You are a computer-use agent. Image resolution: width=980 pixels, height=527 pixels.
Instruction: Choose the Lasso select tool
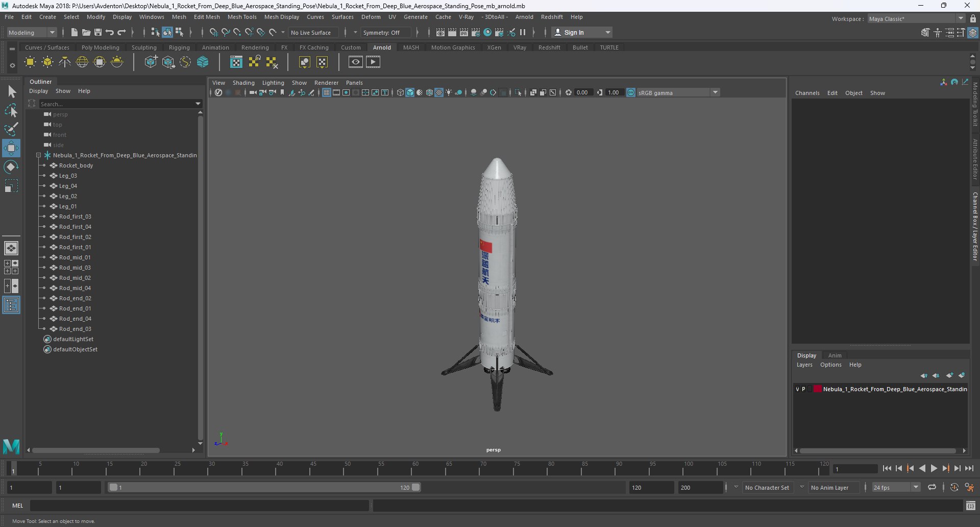tap(11, 110)
